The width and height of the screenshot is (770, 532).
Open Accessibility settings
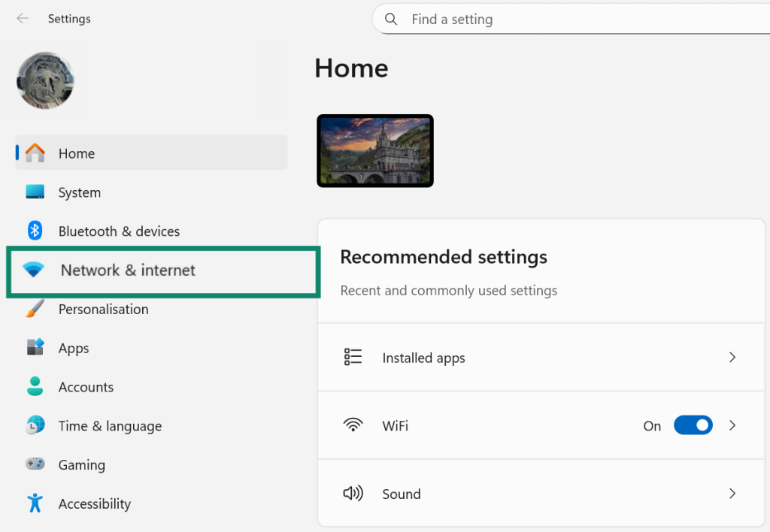(94, 503)
